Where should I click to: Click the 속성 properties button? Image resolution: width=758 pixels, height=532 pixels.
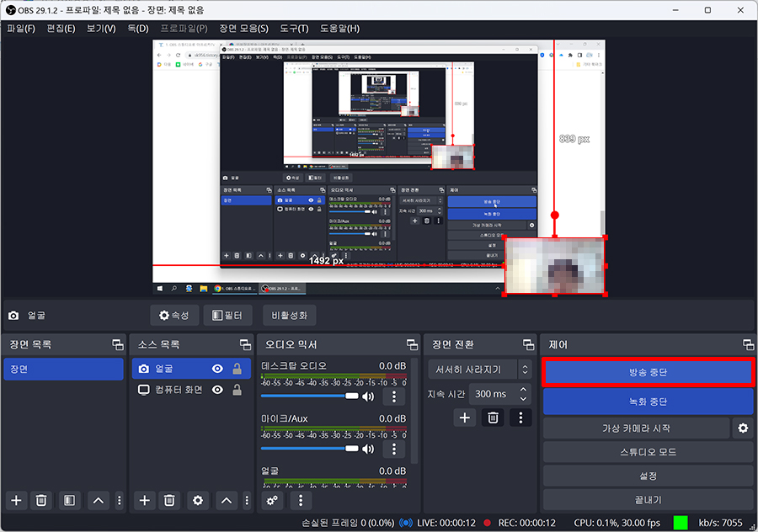coord(174,315)
